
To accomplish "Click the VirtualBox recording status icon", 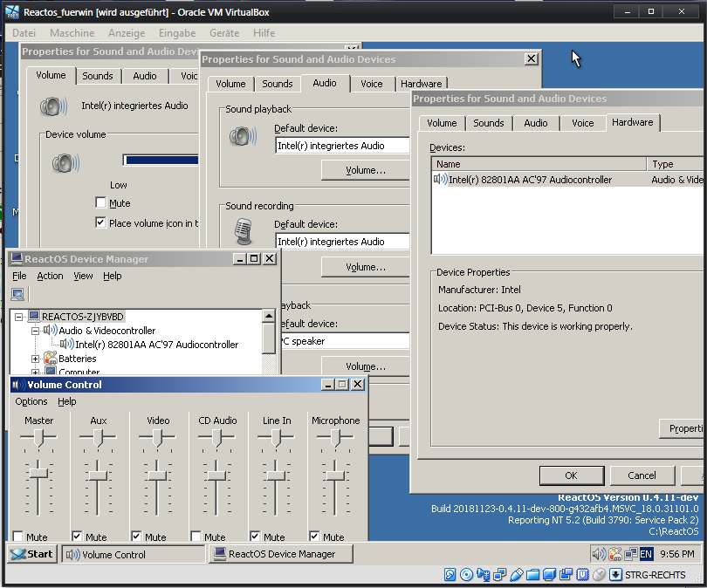I will click(x=566, y=575).
